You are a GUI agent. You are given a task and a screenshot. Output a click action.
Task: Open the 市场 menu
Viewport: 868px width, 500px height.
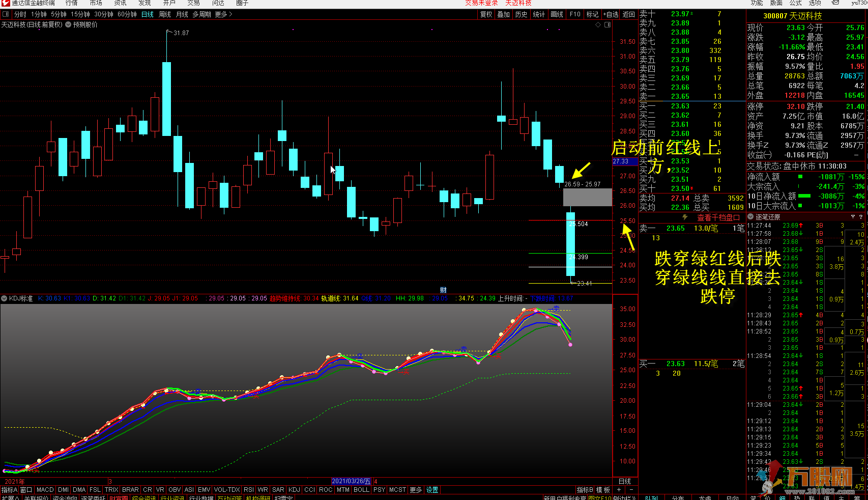coord(96,3)
